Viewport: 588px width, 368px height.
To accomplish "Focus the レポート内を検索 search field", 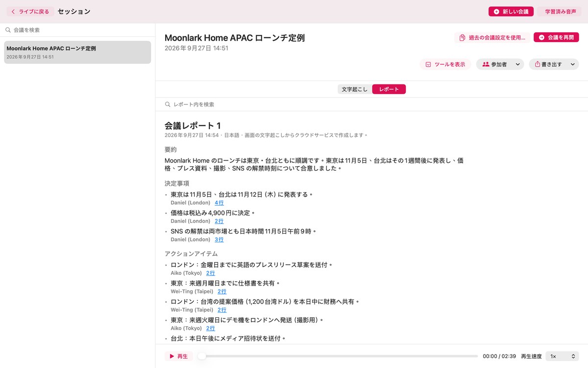I will coord(371,105).
